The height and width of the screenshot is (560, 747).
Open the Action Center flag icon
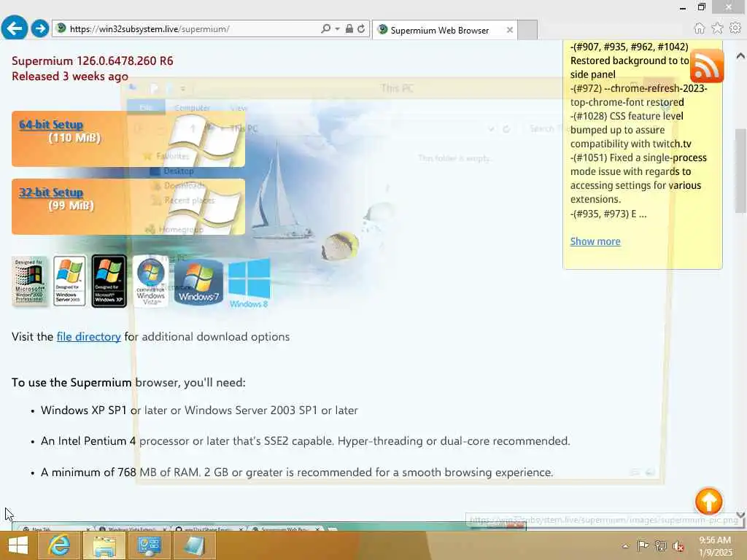click(643, 545)
